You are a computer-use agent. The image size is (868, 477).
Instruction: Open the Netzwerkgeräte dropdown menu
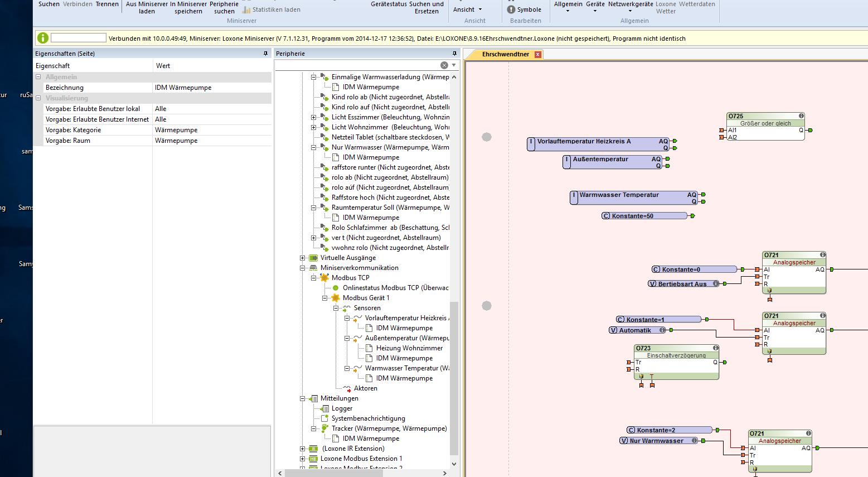coord(630,7)
